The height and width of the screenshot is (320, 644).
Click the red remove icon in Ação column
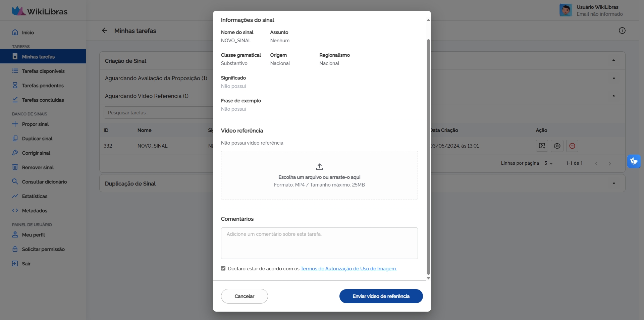pos(572,146)
